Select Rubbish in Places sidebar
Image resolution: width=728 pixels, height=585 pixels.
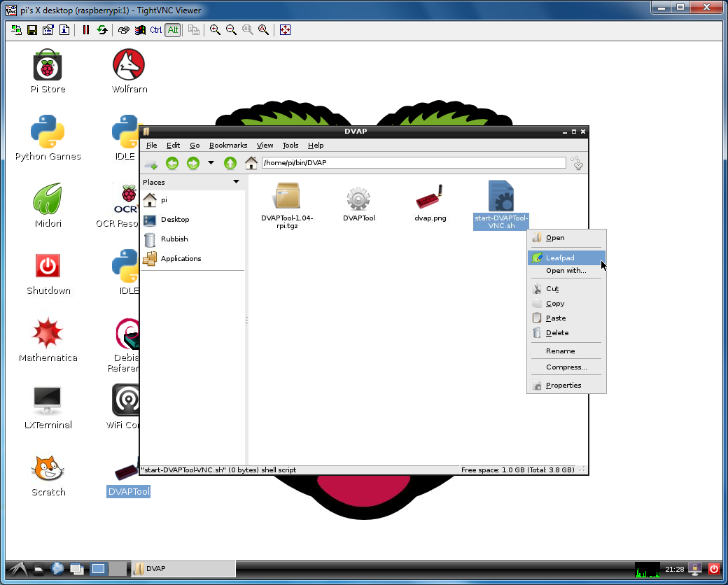[x=192, y=239]
